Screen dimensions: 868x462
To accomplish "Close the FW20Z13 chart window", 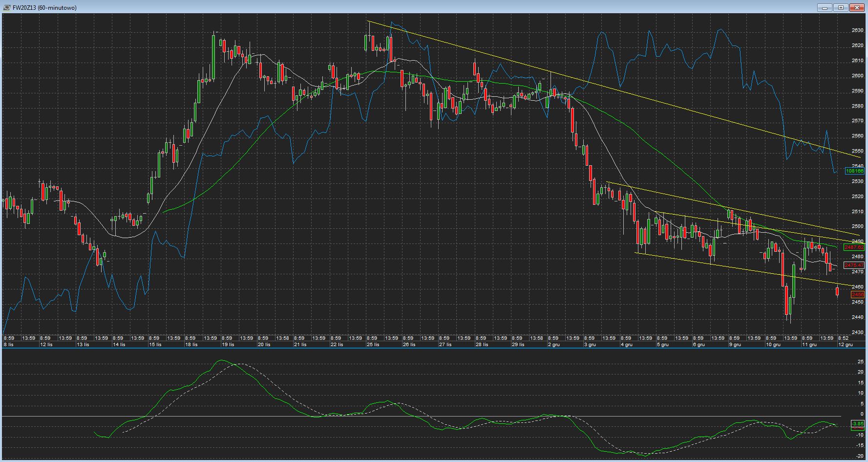I will click(857, 7).
